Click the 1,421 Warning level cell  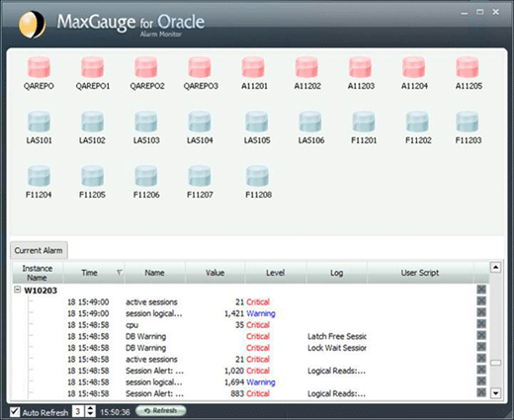(x=261, y=313)
